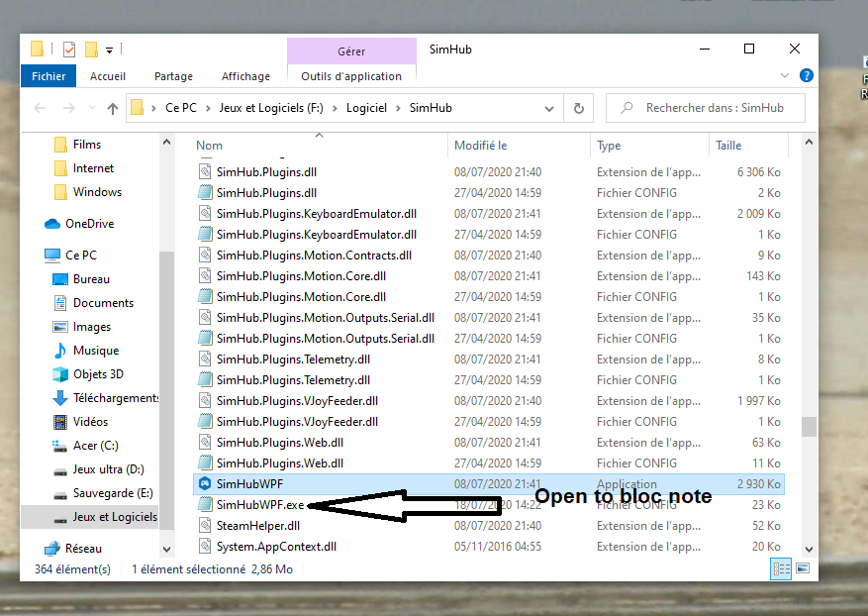Click the Logiciel breadcrumb
868x616 pixels.
coord(366,108)
